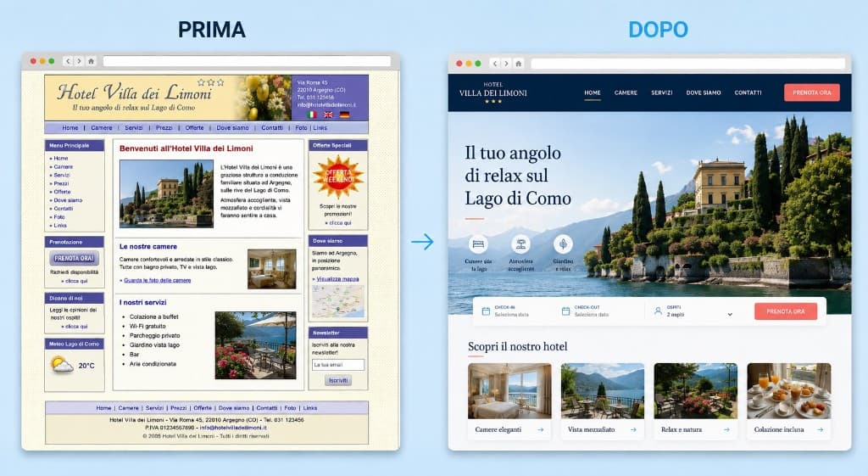Open Offerte in the old site top menu

194,128
